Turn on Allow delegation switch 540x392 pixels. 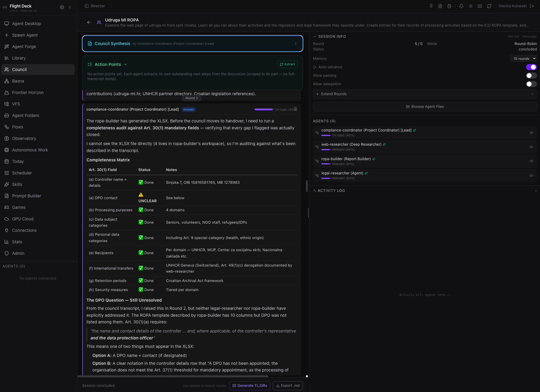tap(531, 84)
